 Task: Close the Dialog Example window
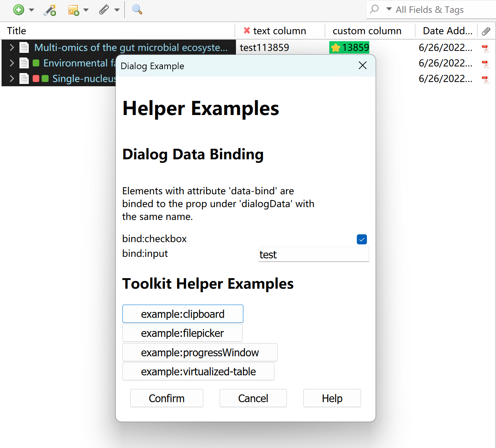[x=362, y=65]
